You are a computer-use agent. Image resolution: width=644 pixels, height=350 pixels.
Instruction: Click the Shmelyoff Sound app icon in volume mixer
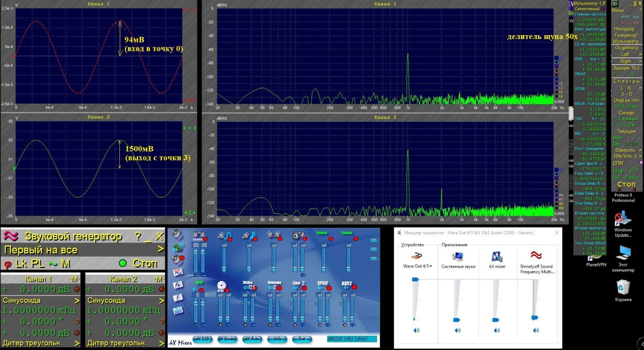pyautogui.click(x=536, y=256)
